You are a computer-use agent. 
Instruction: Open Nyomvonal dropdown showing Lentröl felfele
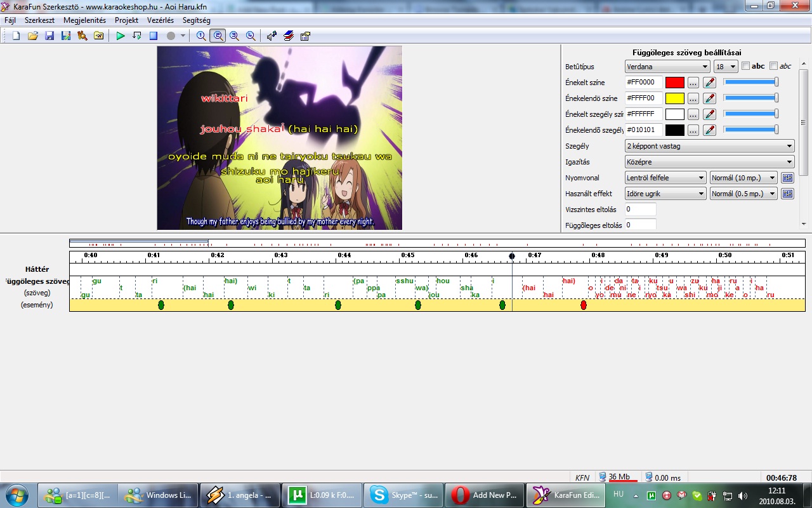[x=665, y=178]
